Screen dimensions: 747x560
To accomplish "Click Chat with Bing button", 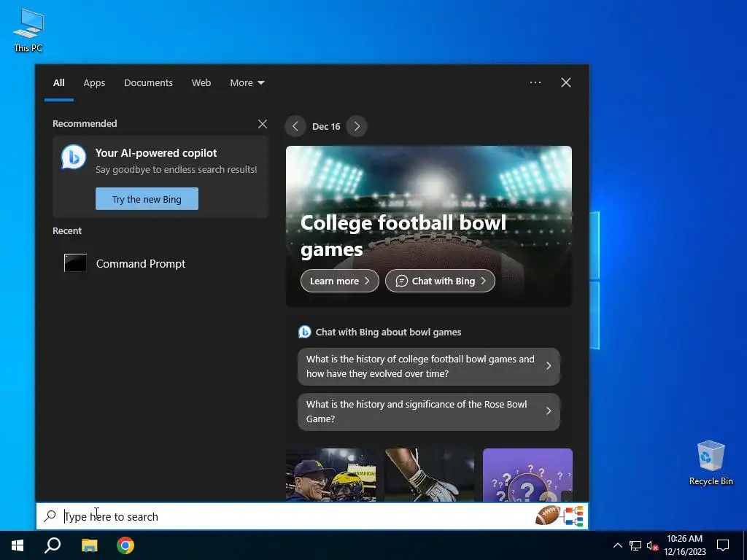I will tap(440, 281).
